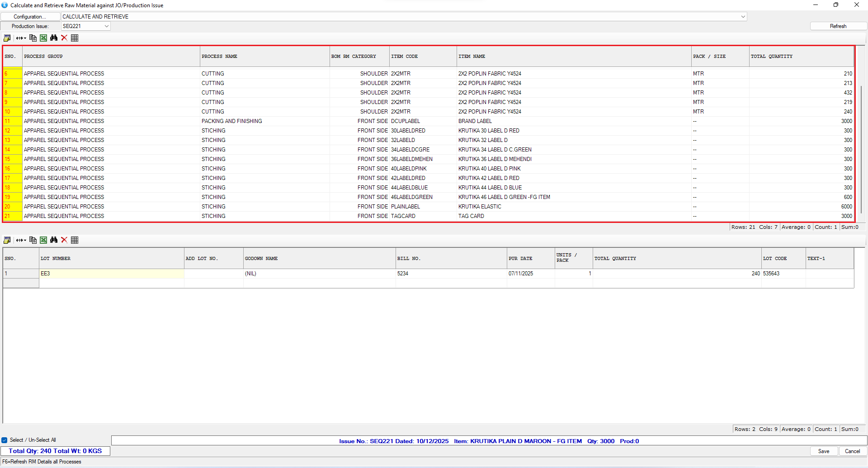Click the upper grid vertical scrollbar

[x=861, y=145]
